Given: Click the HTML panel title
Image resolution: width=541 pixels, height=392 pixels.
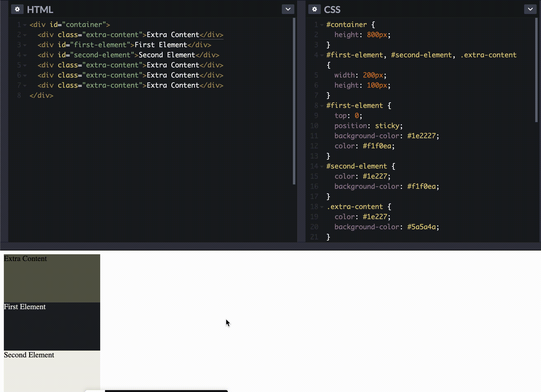Looking at the screenshot, I should [40, 10].
